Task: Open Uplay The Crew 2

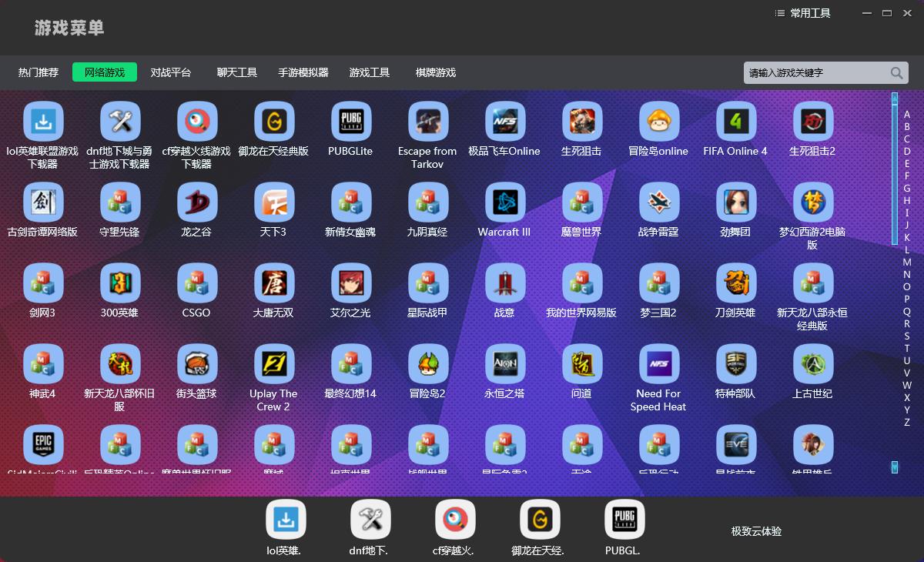Action: (274, 364)
